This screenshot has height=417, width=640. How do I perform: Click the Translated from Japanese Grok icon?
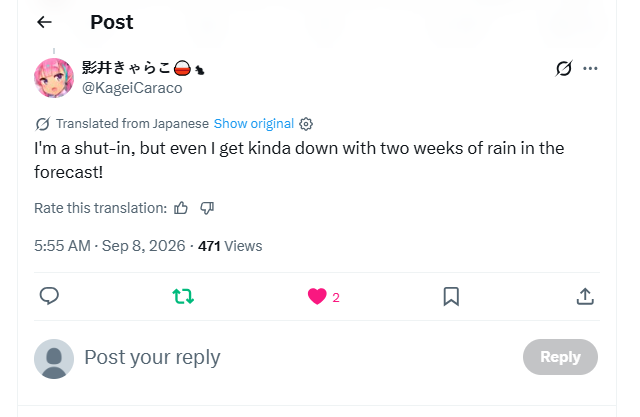[42, 124]
